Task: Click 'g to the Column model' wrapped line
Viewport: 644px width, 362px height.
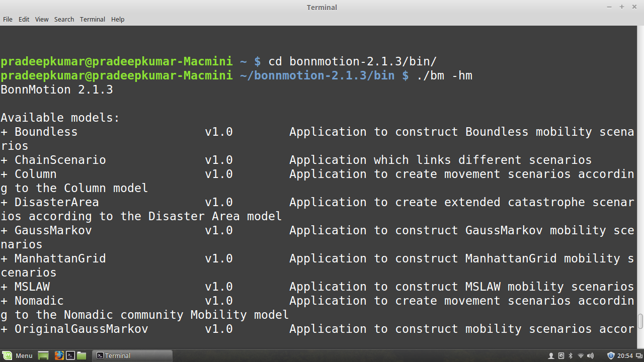Action: tap(74, 188)
